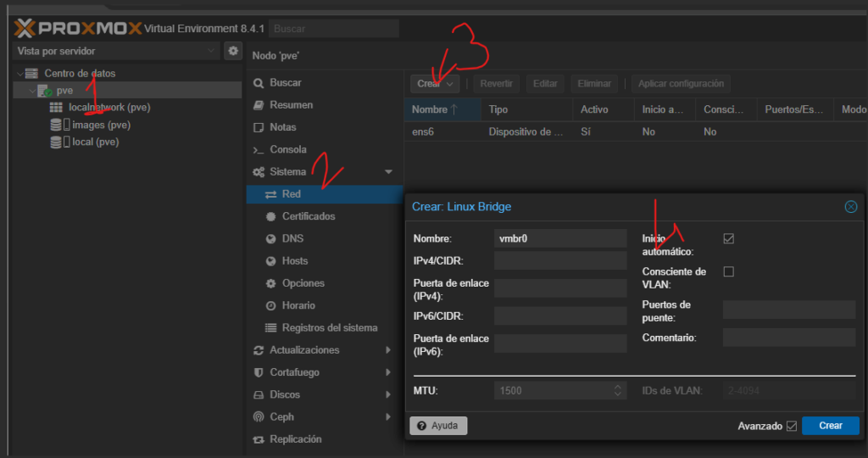Open the Certificados section icon
Image resolution: width=868 pixels, height=458 pixels.
(x=271, y=216)
